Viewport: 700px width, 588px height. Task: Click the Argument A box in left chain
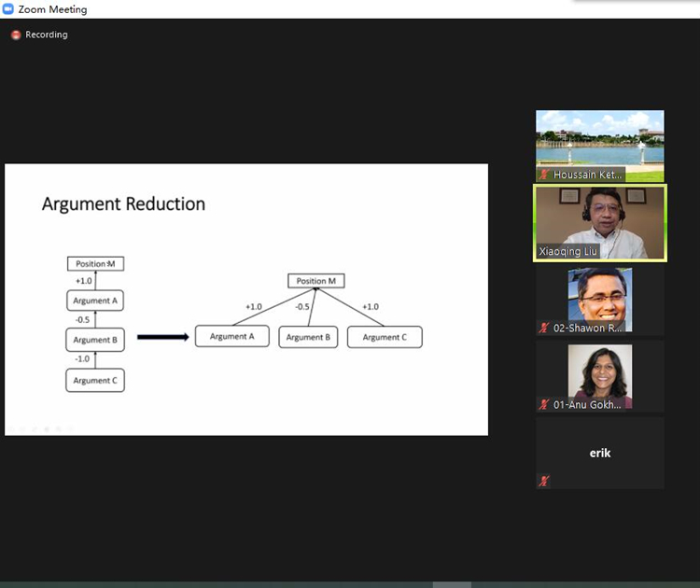(95, 301)
